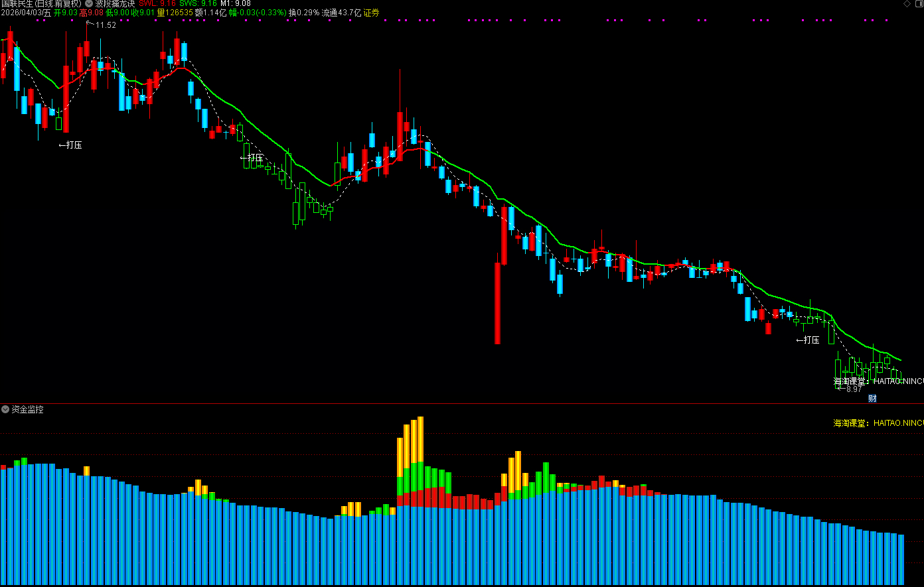Click the 国联民生 (日线 前复权) chart title
Viewport: 924px width, 587px height.
coord(41,3)
